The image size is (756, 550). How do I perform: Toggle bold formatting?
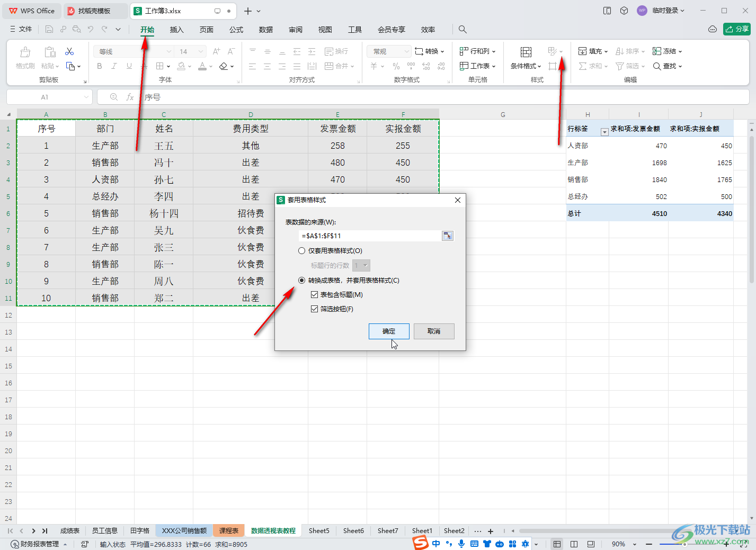pos(100,66)
